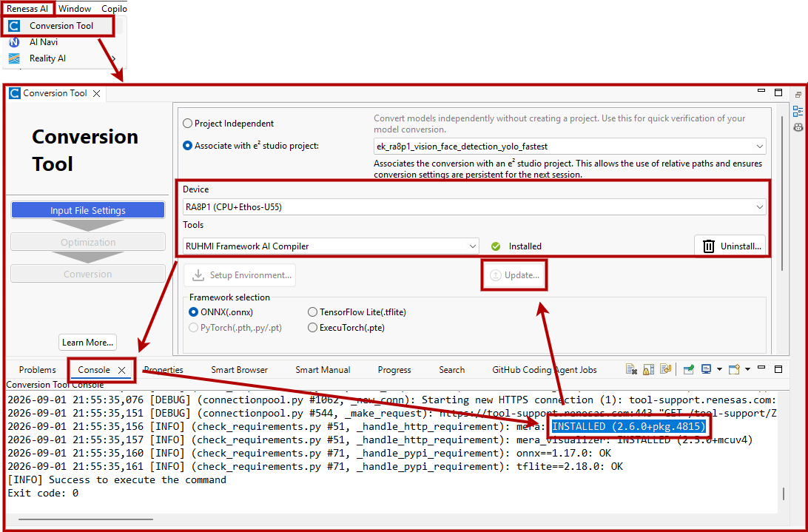The width and height of the screenshot is (808, 532).
Task: Click the 'Exit code: 0' console line
Action: click(x=43, y=494)
